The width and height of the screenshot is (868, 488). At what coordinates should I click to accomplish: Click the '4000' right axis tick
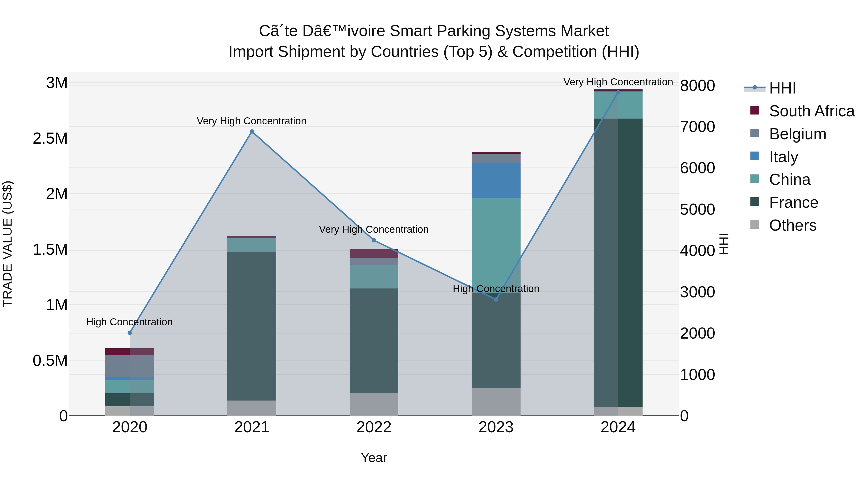click(698, 251)
